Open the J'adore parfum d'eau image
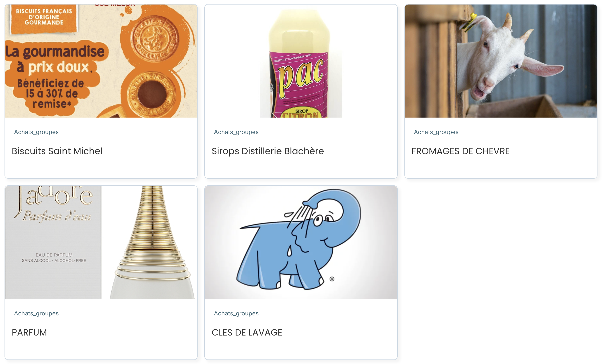This screenshot has width=602, height=364. pyautogui.click(x=101, y=242)
